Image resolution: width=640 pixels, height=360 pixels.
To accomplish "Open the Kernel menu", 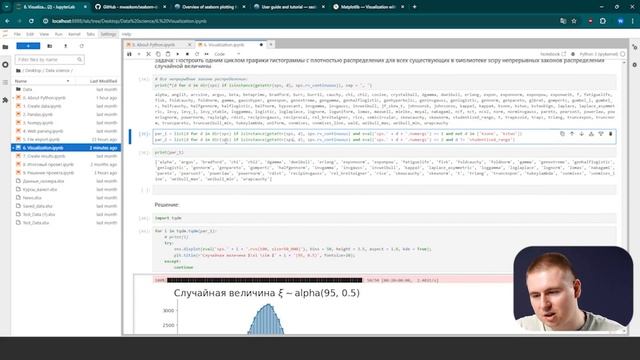I will (x=74, y=34).
